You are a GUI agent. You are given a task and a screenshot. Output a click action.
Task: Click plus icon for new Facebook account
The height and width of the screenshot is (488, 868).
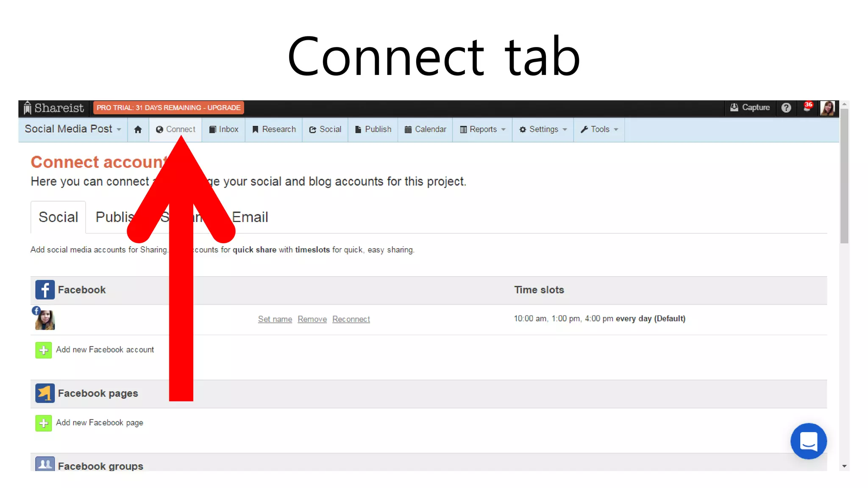coord(44,350)
